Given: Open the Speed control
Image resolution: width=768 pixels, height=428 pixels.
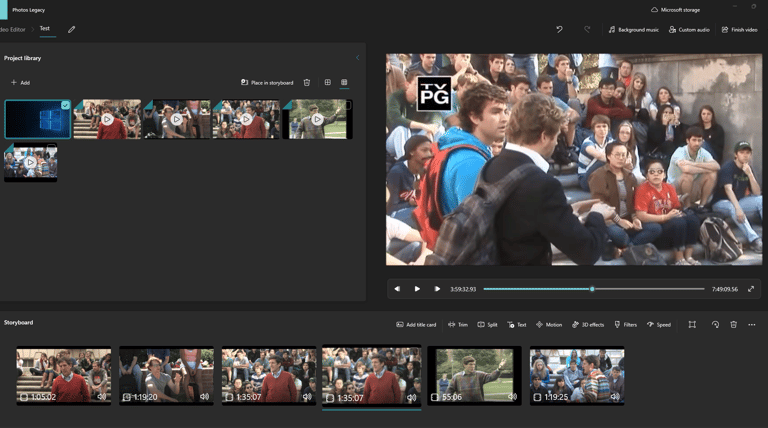Looking at the screenshot, I should tap(659, 325).
